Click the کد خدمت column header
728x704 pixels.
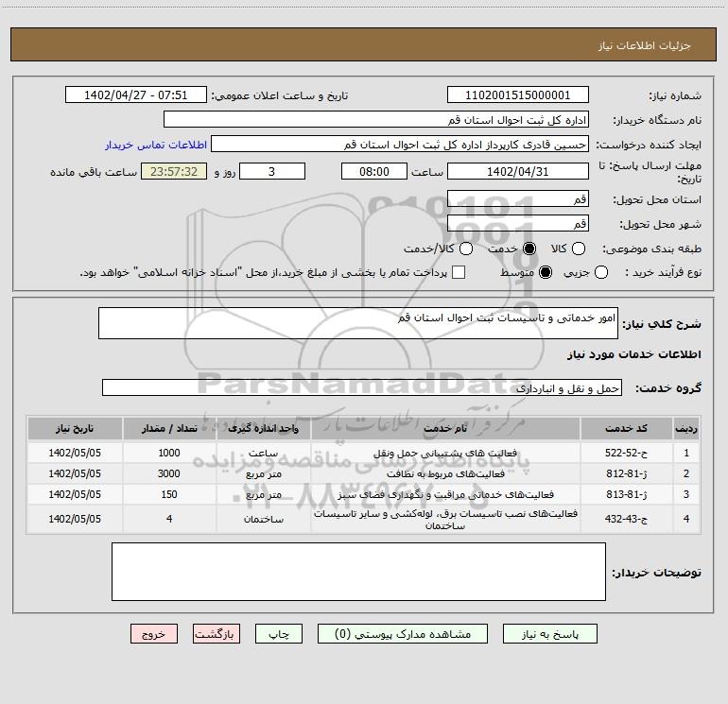[x=626, y=428]
